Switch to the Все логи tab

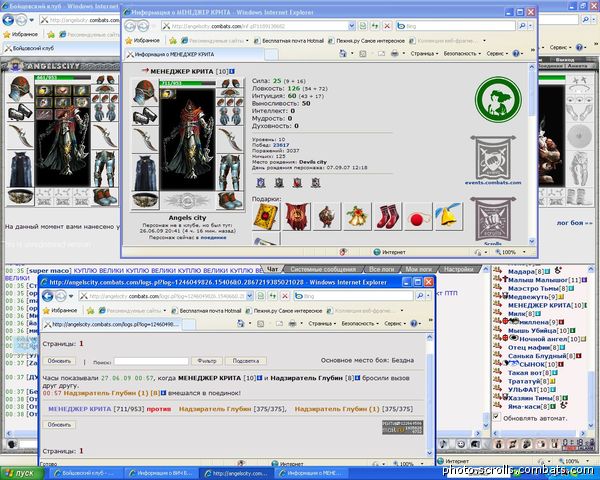(381, 269)
